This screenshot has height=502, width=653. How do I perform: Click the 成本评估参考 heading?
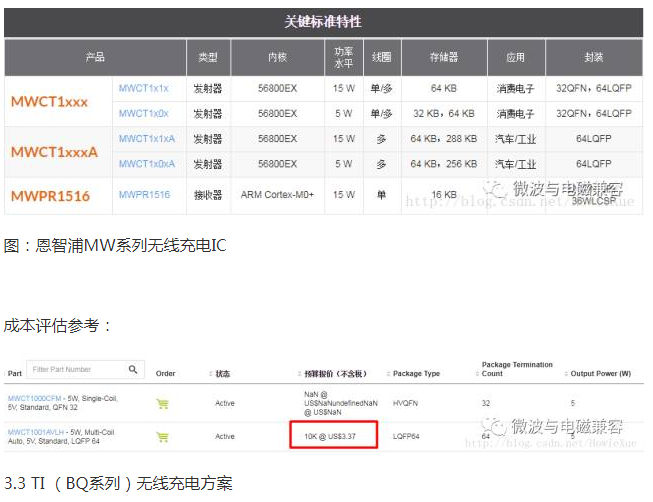point(58,326)
